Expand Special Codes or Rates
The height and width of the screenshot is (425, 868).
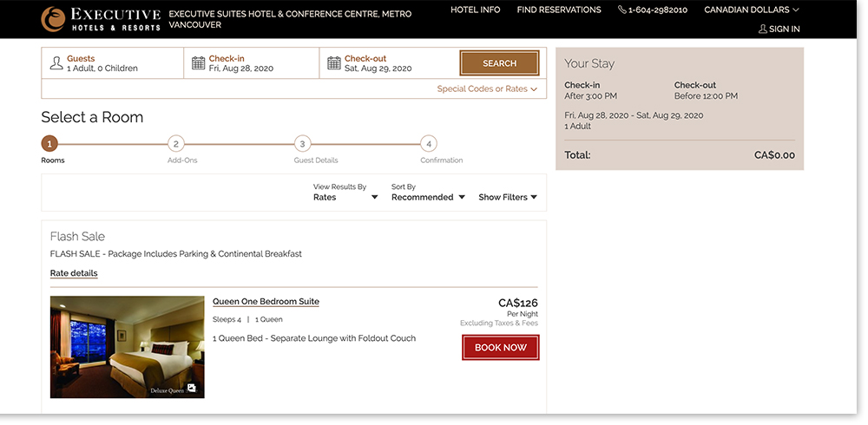point(487,88)
